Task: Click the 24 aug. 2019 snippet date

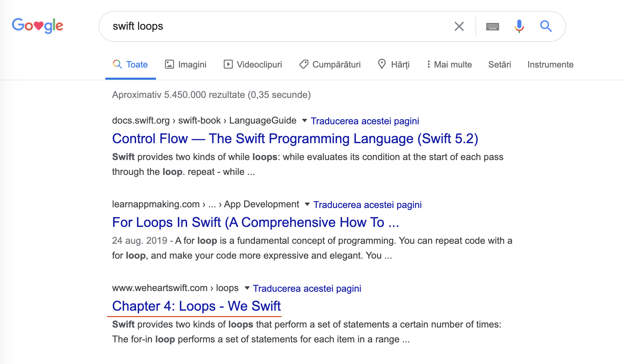Action: point(140,241)
